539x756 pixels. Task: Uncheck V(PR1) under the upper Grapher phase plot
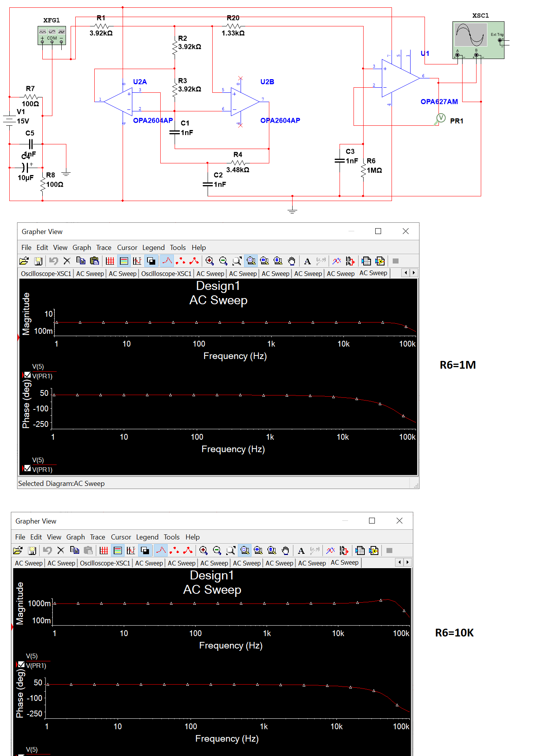point(28,469)
